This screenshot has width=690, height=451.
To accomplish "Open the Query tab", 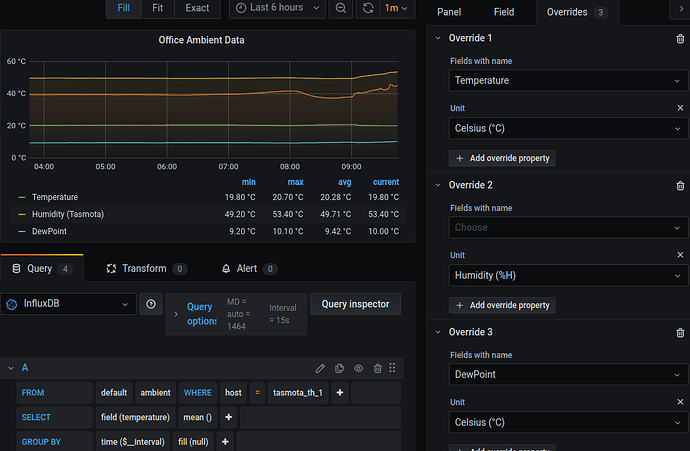I will click(42, 268).
